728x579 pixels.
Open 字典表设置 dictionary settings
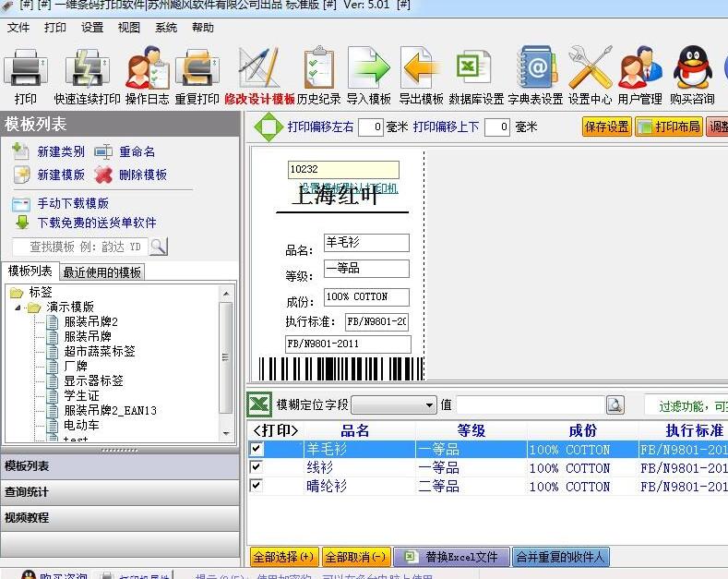pyautogui.click(x=536, y=67)
